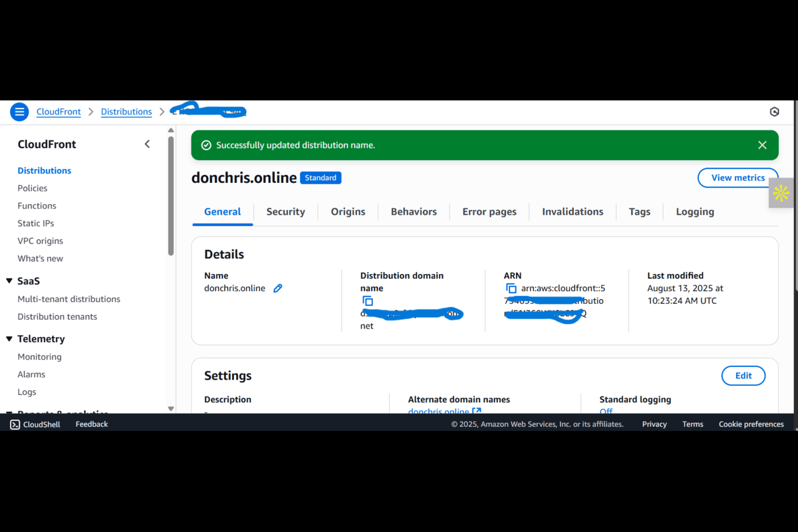Open the AWS hamburger navigation menu
798x532 pixels.
tap(19, 112)
